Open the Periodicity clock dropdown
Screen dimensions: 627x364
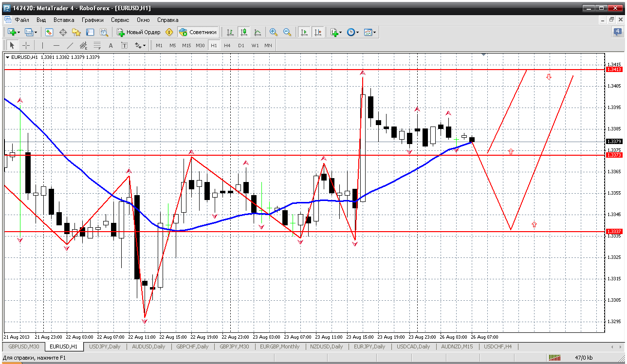(x=353, y=32)
